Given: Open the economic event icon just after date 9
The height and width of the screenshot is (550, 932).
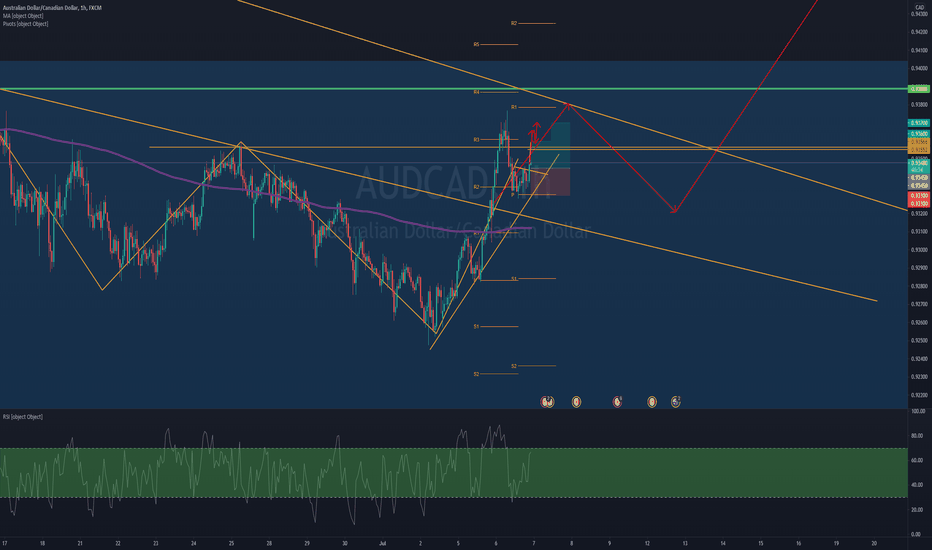Looking at the screenshot, I should 617,403.
